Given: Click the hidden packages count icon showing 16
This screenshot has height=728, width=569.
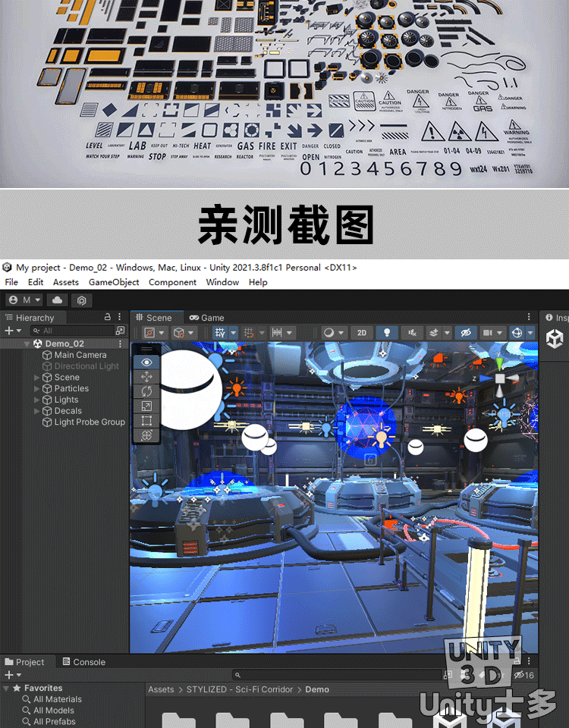Looking at the screenshot, I should pyautogui.click(x=524, y=675).
